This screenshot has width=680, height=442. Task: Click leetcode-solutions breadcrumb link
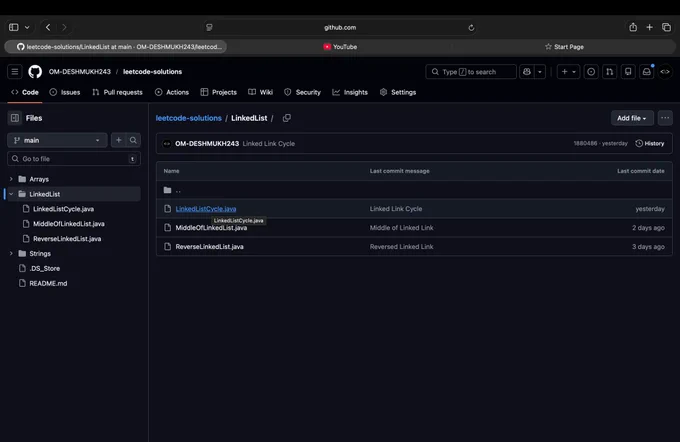coord(189,118)
